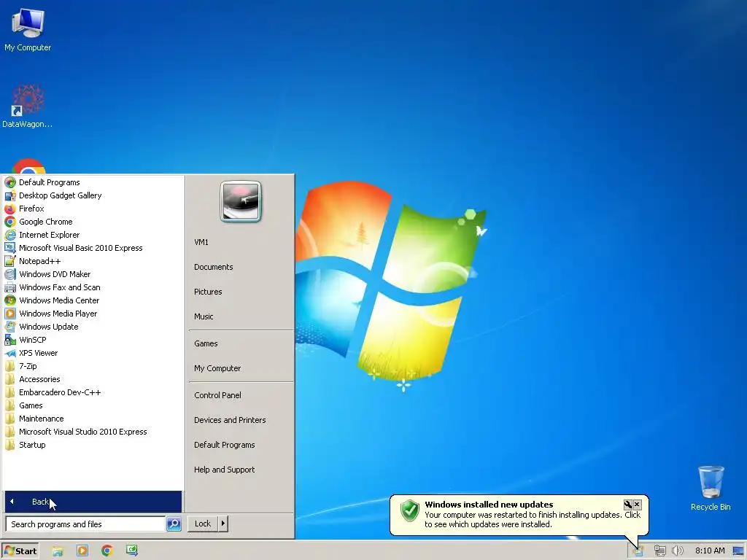Click the Start button on the taskbar
This screenshot has height=560, width=747.
pyautogui.click(x=20, y=551)
